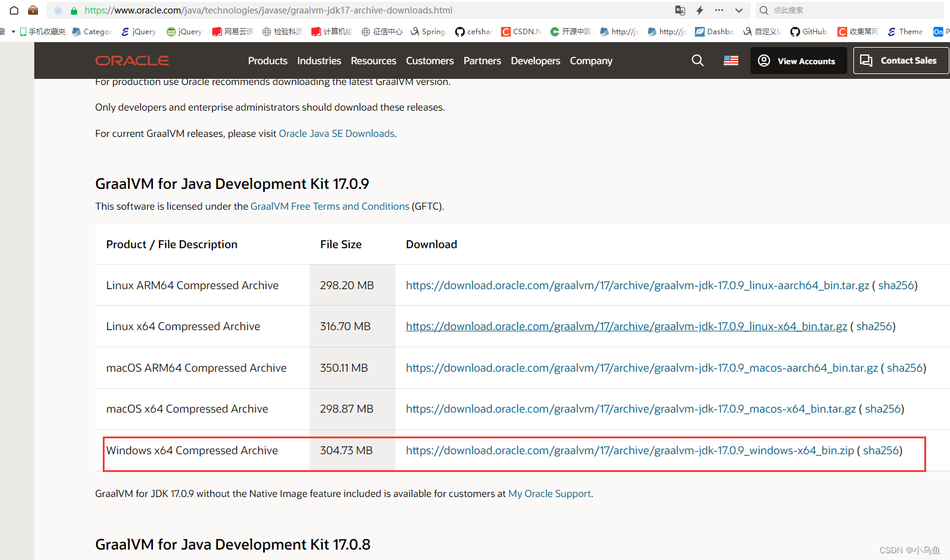This screenshot has height=560, width=950.
Task: Open the Oracle Java SE Downloads link
Action: (x=336, y=133)
